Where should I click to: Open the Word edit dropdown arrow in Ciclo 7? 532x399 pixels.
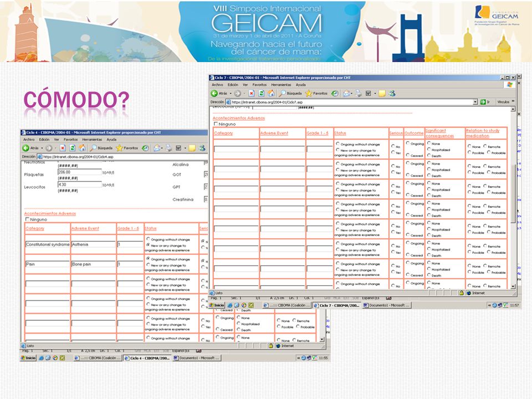coord(375,93)
